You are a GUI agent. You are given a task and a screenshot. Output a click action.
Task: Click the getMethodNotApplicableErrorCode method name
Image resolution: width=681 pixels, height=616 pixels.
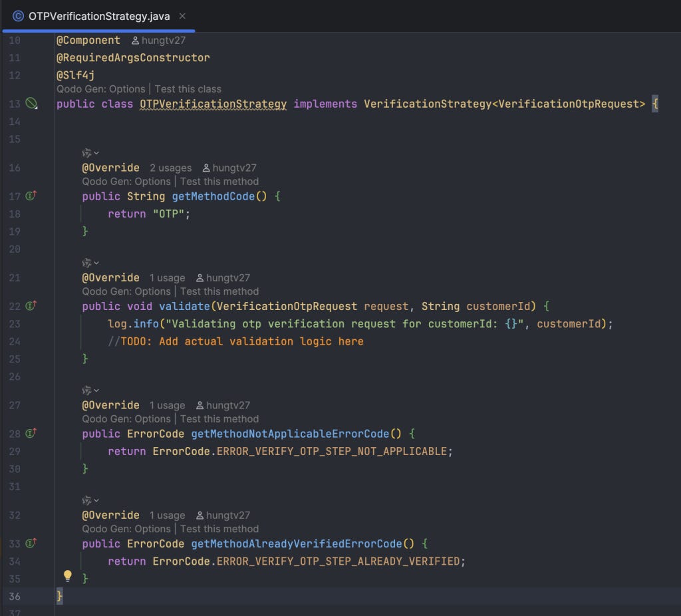pyautogui.click(x=290, y=434)
